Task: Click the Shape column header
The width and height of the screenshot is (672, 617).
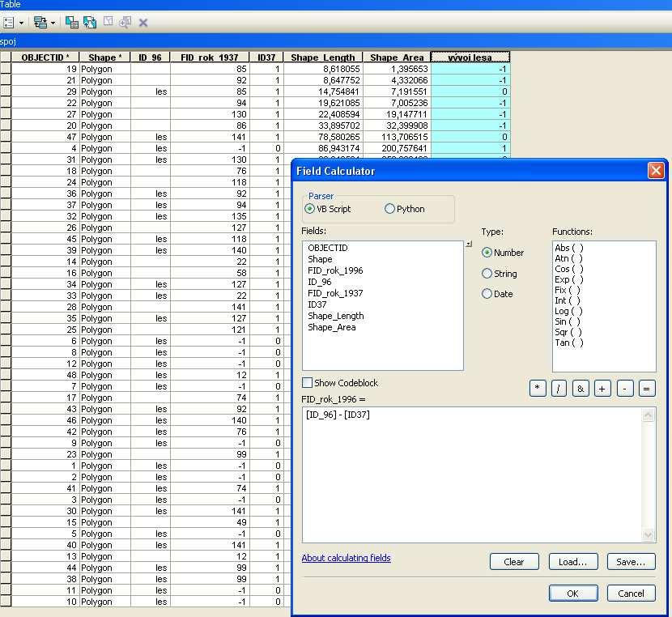Action: click(x=104, y=57)
